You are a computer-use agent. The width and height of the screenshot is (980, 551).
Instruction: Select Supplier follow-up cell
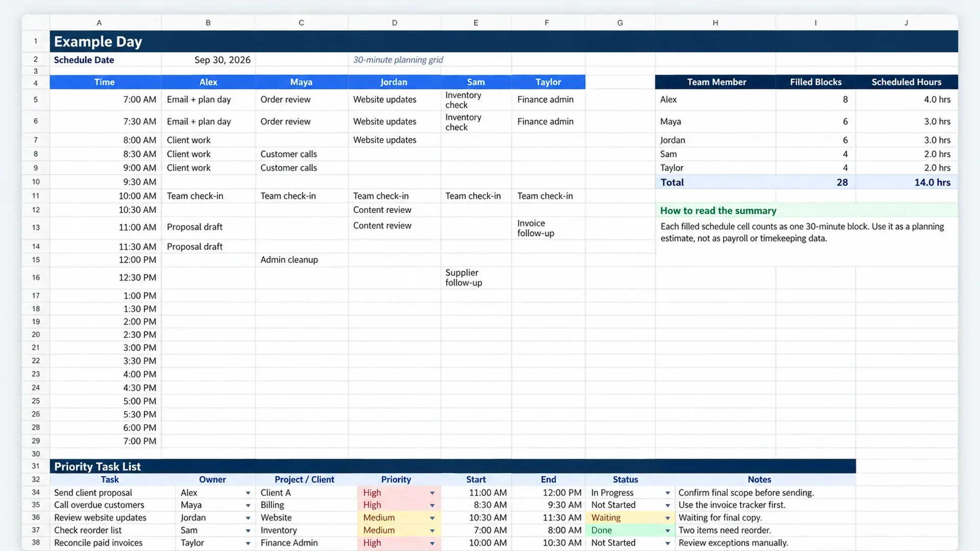pyautogui.click(x=476, y=278)
